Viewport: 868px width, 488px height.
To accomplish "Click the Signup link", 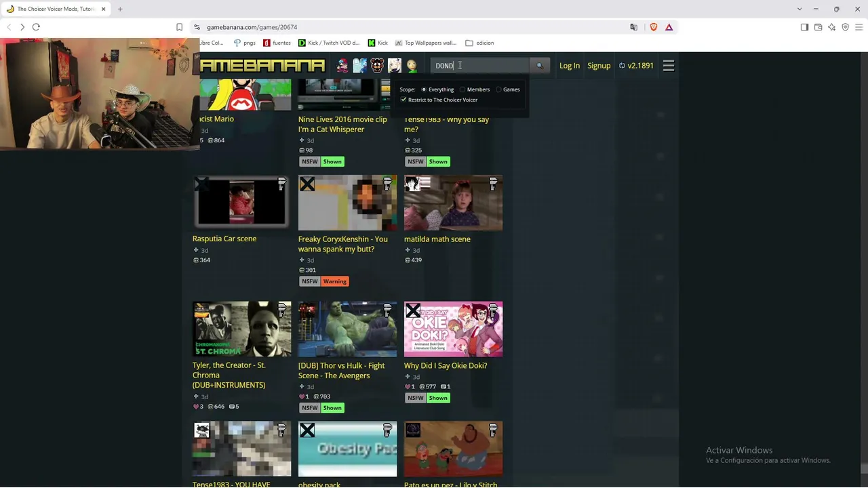I will 599,66.
